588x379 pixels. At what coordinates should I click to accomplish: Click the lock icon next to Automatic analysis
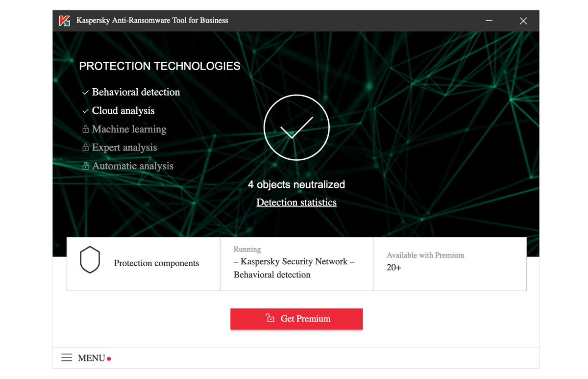(86, 166)
